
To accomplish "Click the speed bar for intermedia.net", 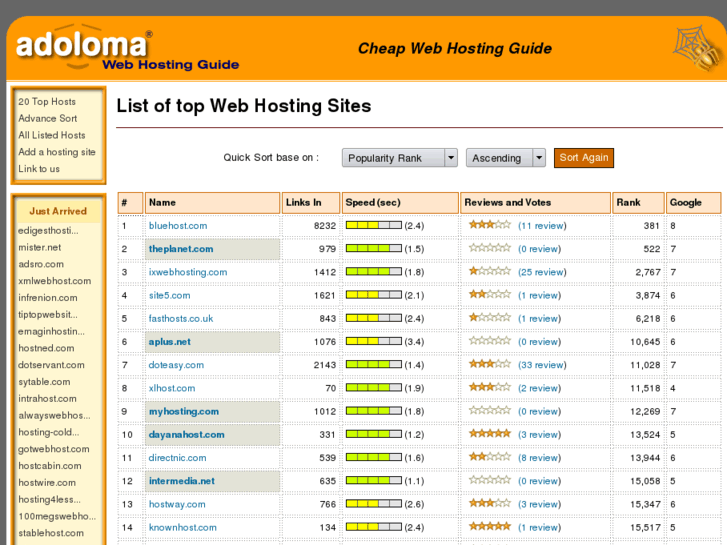I will pyautogui.click(x=374, y=481).
